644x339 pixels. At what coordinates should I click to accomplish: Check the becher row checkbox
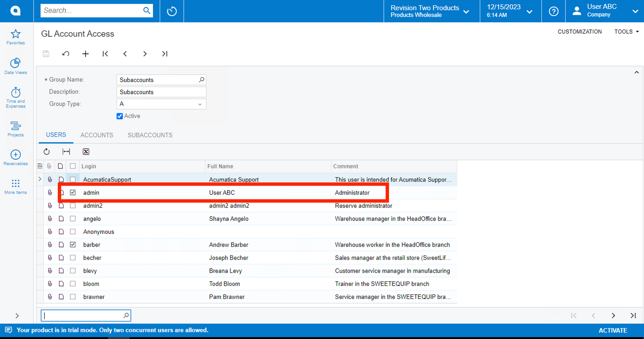[x=72, y=257]
